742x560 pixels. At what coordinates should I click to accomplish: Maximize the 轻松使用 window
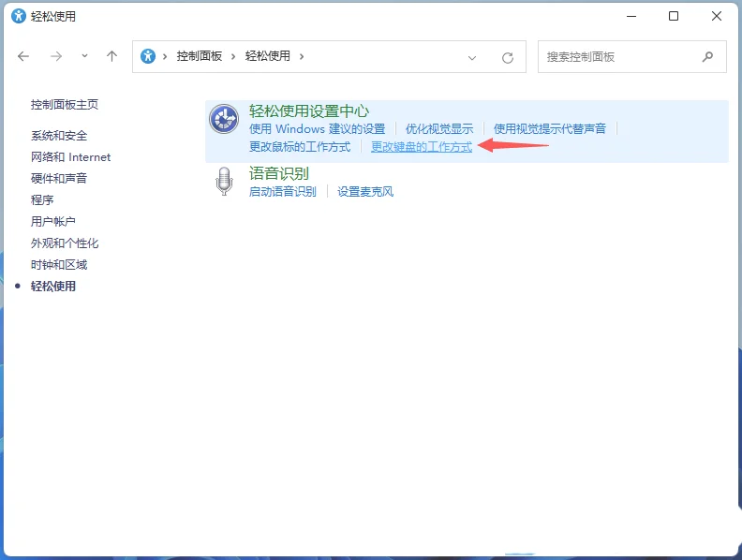[674, 16]
